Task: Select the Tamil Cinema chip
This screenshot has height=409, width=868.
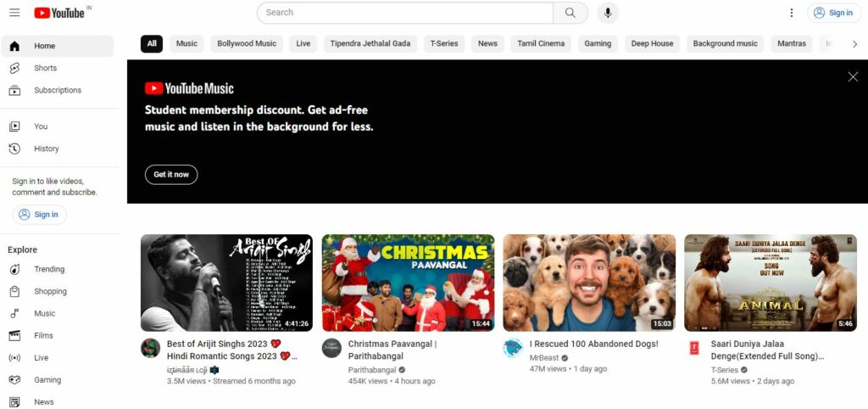Action: point(541,44)
